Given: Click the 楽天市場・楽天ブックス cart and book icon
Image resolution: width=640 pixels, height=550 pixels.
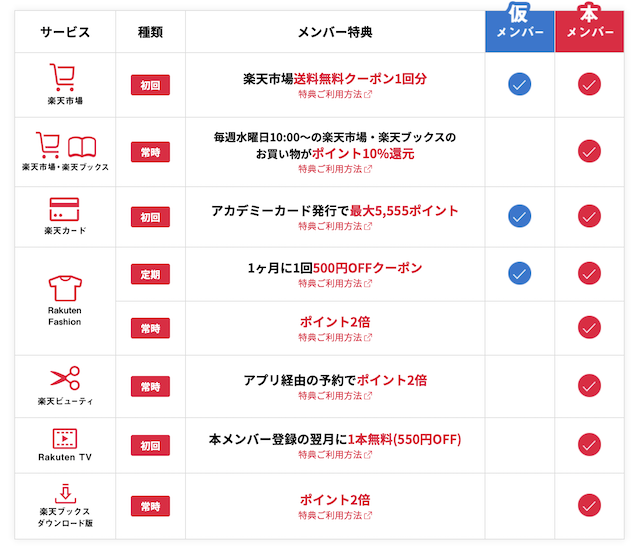Looking at the screenshot, I should [x=64, y=145].
